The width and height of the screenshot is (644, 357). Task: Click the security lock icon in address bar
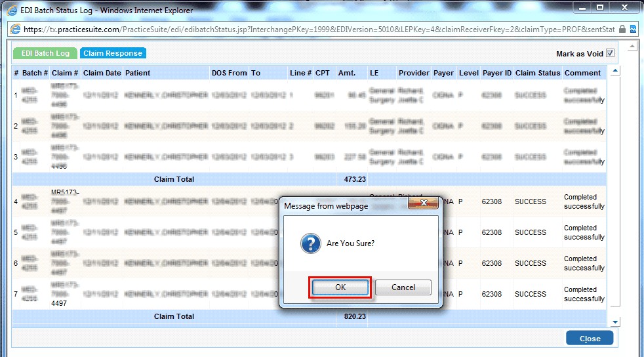click(622, 30)
